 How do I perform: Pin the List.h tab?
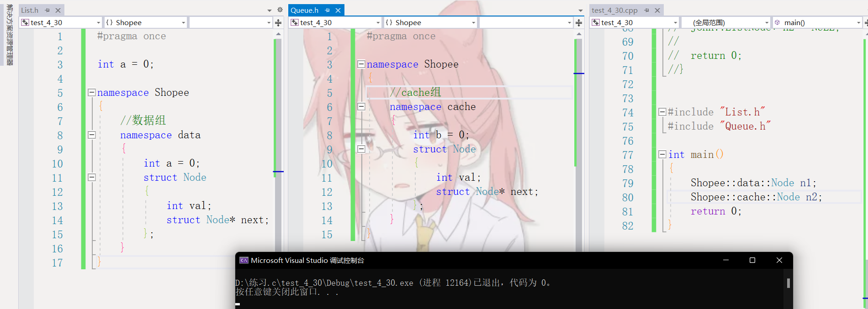[48, 10]
